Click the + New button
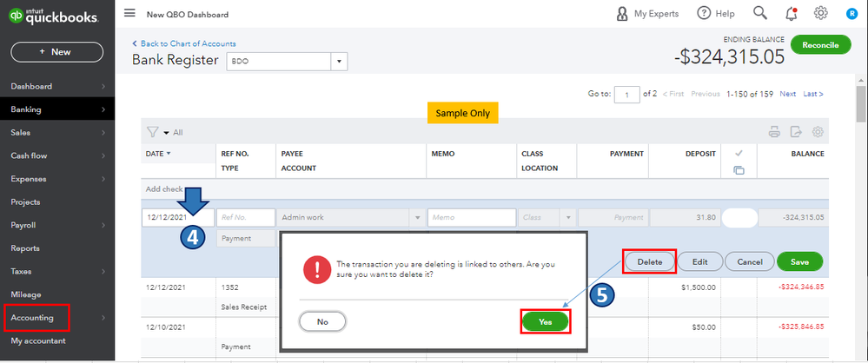The height and width of the screenshot is (363, 868). coord(56,51)
